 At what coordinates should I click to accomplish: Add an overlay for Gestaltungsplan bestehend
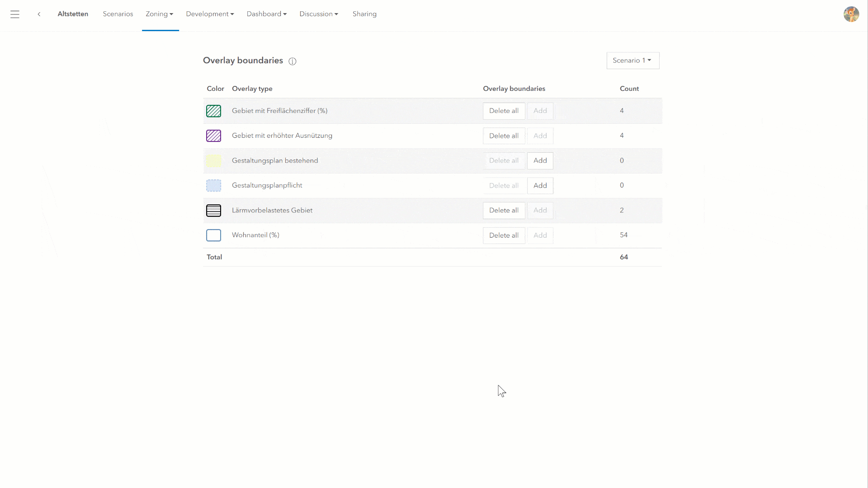(540, 160)
